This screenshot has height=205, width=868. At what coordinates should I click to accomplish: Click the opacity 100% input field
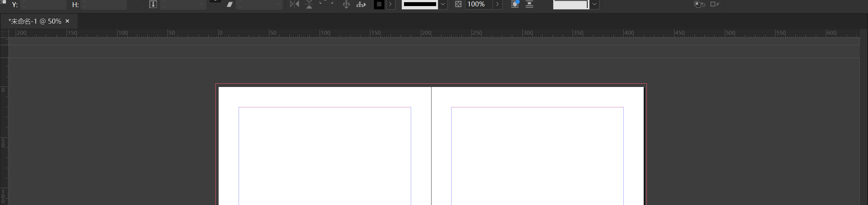[x=479, y=4]
